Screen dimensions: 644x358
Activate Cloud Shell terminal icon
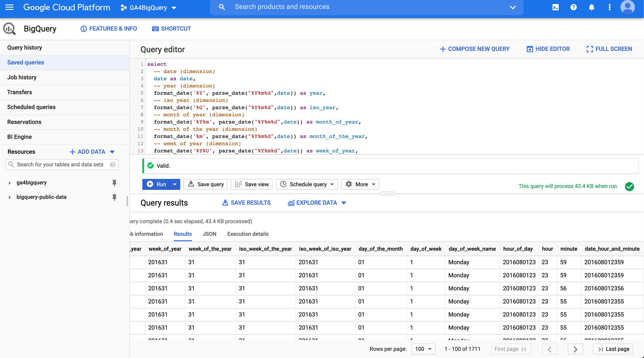pos(555,7)
